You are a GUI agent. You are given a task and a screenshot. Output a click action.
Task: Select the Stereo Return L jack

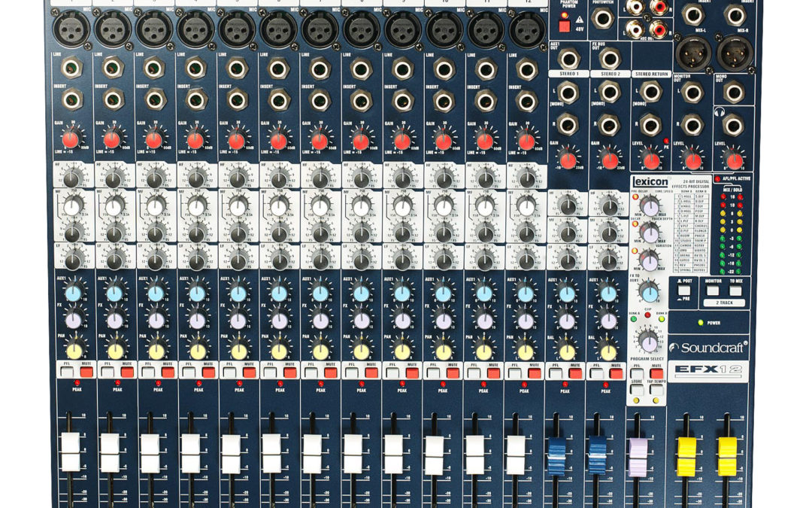tap(650, 93)
